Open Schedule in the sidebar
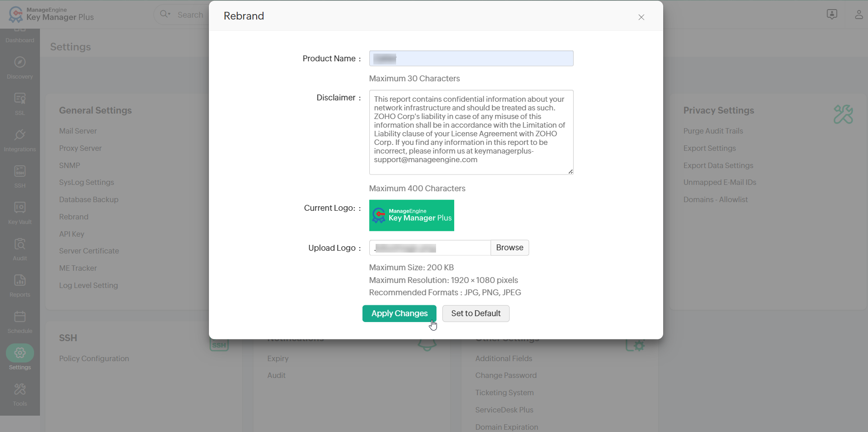Screen dimensions: 868x432 (20, 322)
